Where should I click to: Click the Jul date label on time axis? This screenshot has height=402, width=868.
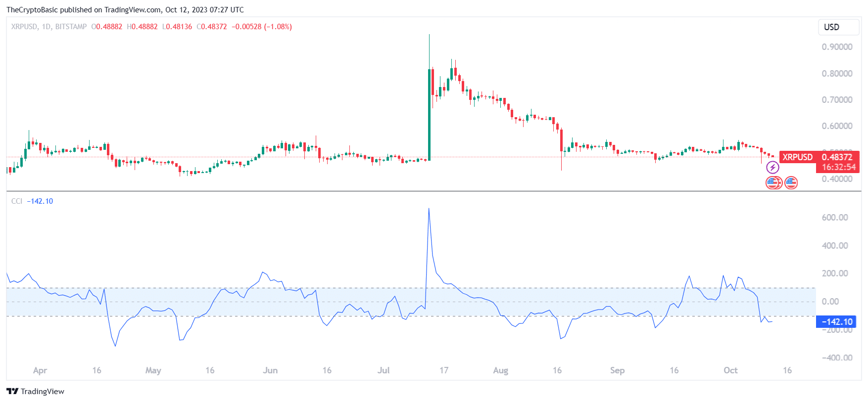click(384, 370)
